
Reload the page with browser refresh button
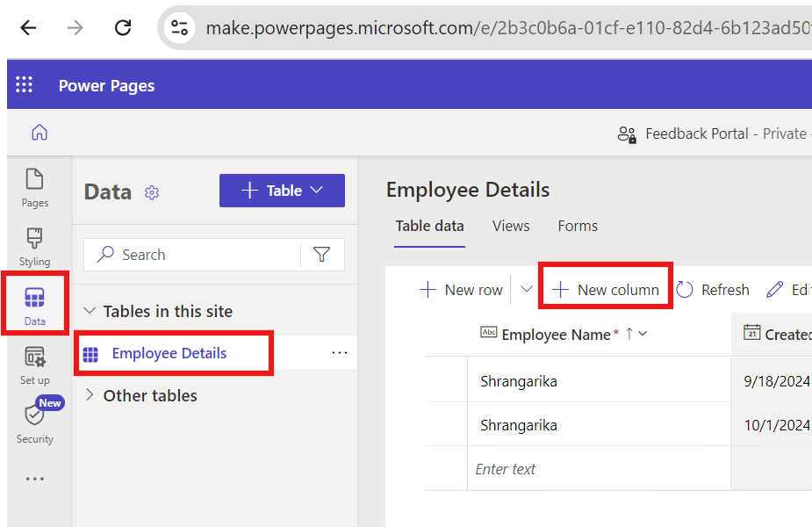pos(123,27)
